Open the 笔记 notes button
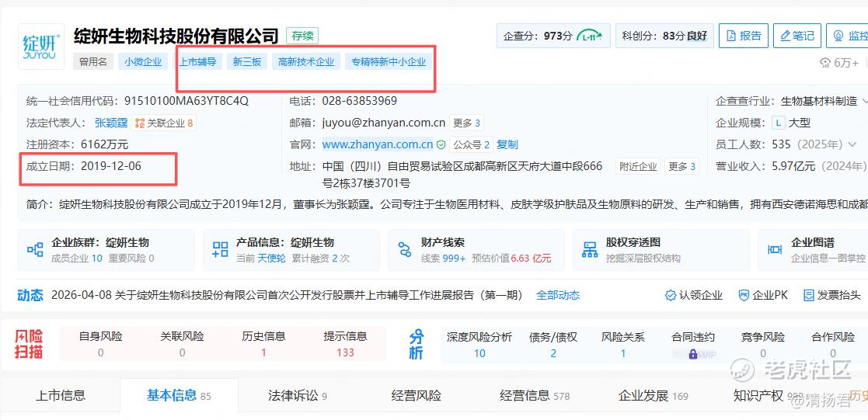This screenshot has width=868, height=420. tap(797, 36)
